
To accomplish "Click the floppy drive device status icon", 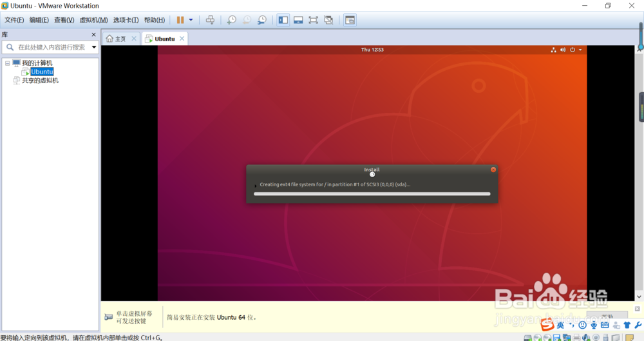I will (557, 338).
